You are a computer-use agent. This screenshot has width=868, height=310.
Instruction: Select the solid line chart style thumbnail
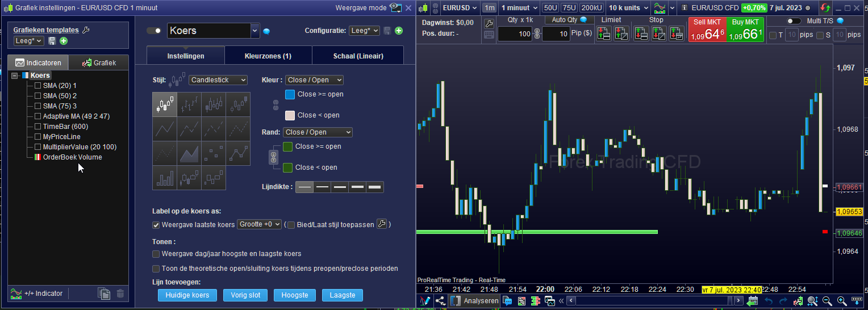pos(165,129)
